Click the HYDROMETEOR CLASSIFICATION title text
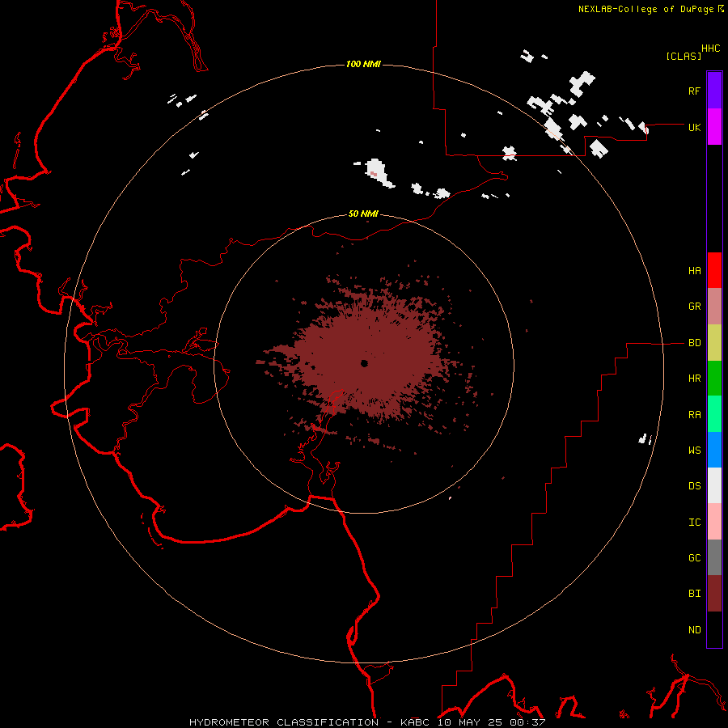This screenshot has width=728, height=728. pyautogui.click(x=284, y=722)
